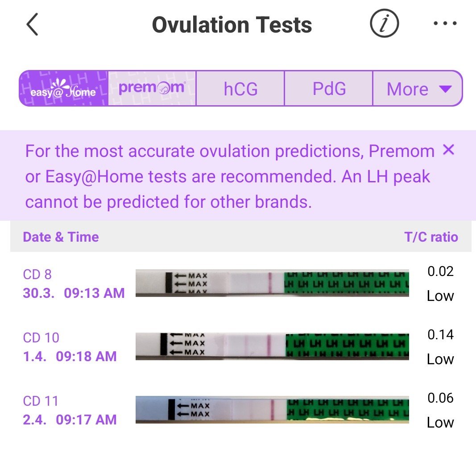Tap the 0.02 T/C ratio value
Screen dimensions: 476x461
click(x=440, y=272)
